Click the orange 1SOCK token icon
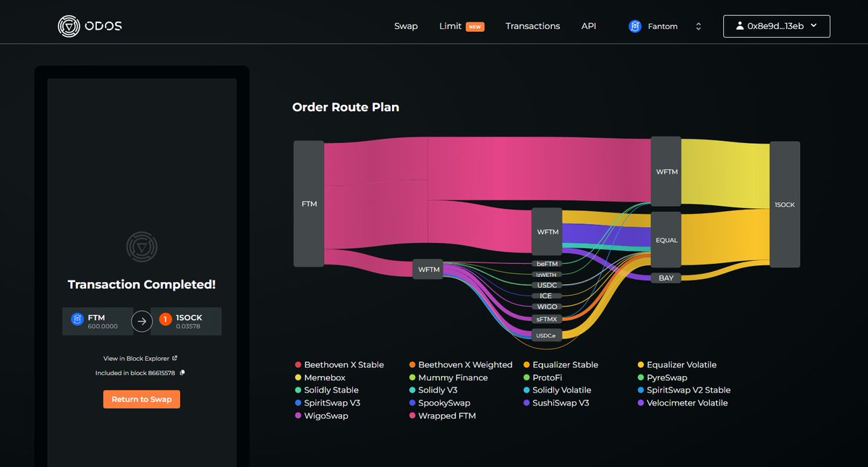Image resolution: width=868 pixels, height=467 pixels. pyautogui.click(x=165, y=319)
